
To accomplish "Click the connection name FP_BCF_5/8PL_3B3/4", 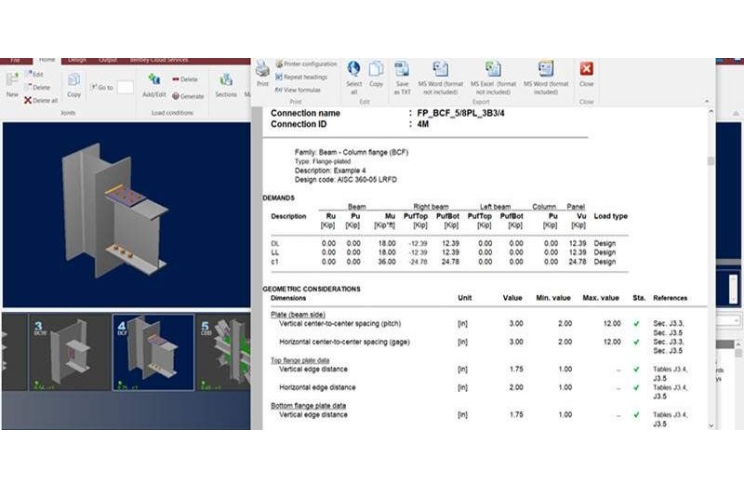I will click(x=460, y=113).
